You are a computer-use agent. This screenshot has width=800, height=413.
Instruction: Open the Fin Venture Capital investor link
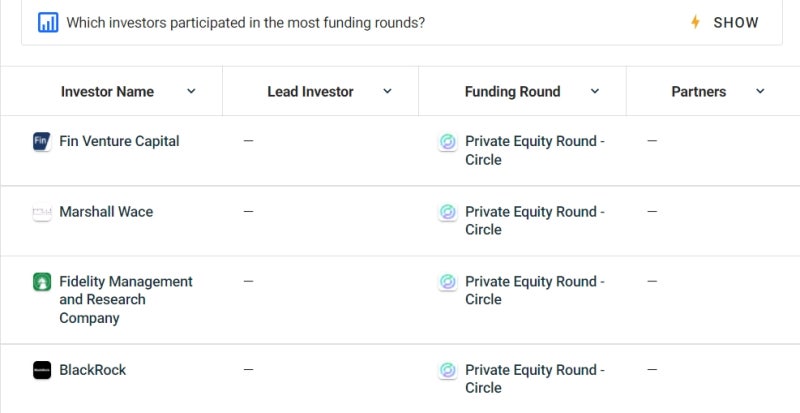click(119, 141)
